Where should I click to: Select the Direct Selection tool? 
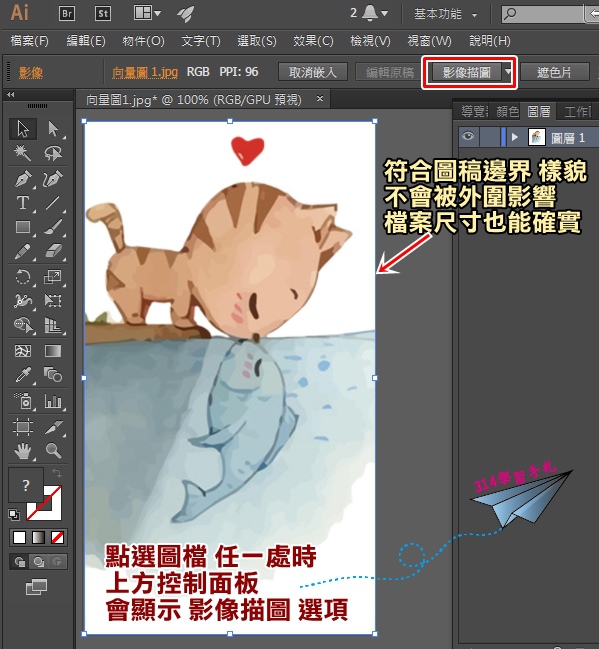pos(53,129)
